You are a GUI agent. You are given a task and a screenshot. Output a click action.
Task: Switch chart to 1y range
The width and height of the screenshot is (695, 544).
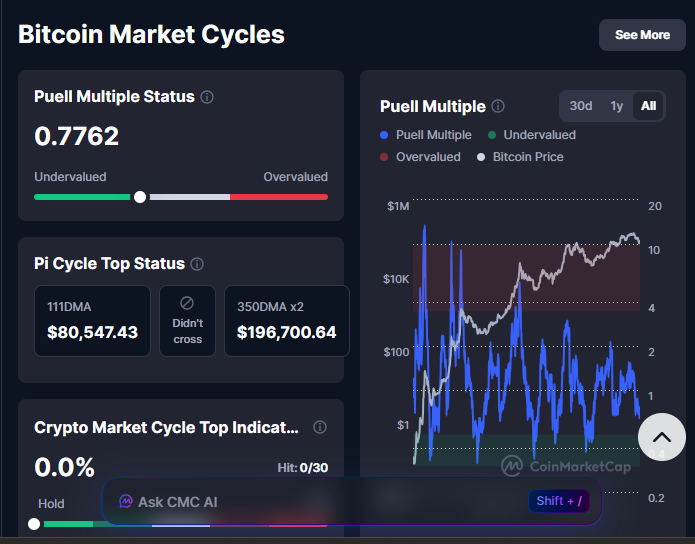[617, 106]
